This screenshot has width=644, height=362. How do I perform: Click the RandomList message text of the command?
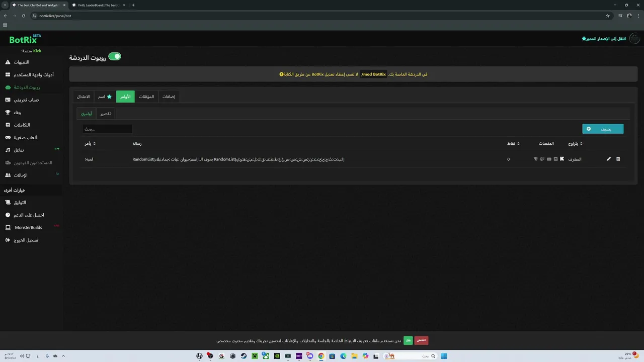click(238, 159)
